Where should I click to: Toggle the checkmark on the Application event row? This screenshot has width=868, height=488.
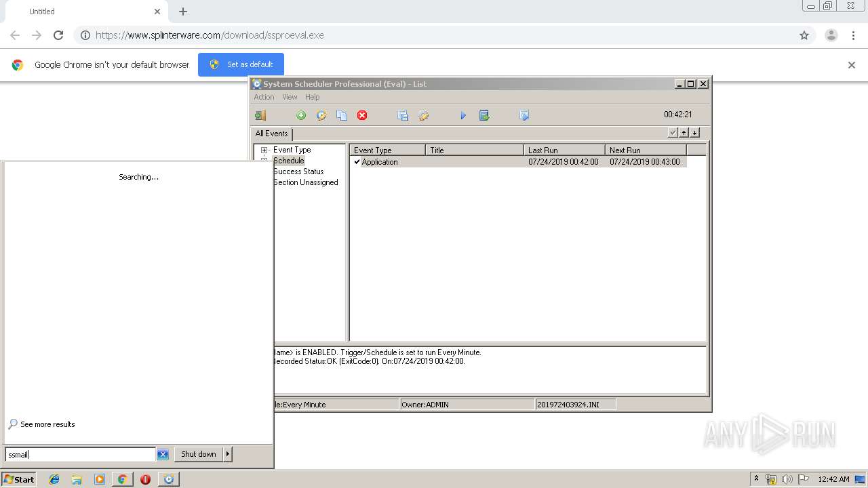click(x=357, y=162)
